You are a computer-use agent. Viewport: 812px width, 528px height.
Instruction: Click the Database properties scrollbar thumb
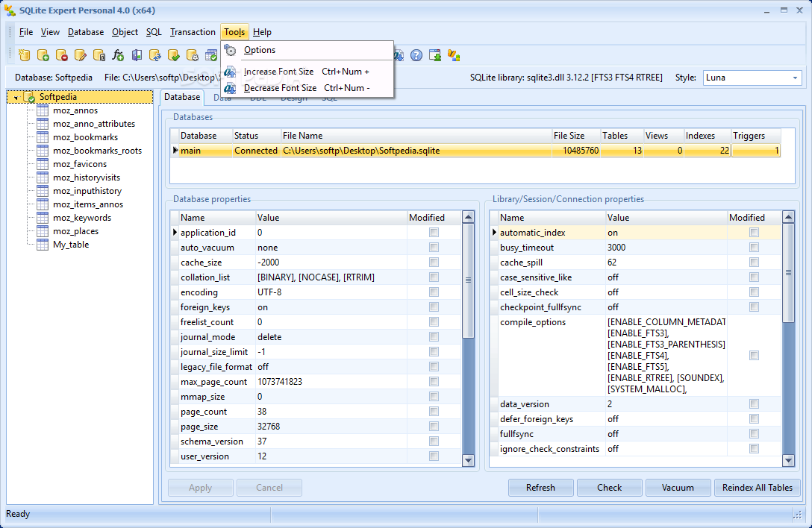point(469,280)
